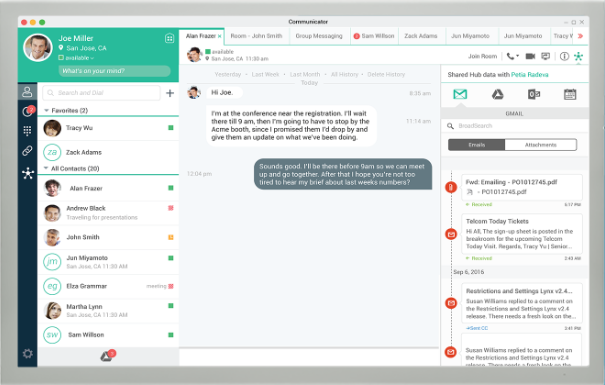This screenshot has width=605, height=385.
Task: Open the Telcom Today Tickets email
Action: coord(522,234)
